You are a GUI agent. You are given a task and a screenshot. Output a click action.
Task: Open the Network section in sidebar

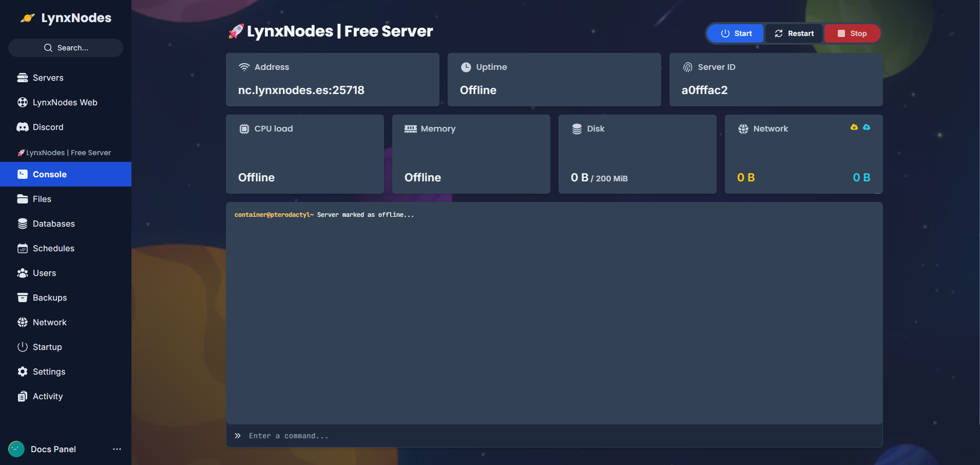click(66, 322)
